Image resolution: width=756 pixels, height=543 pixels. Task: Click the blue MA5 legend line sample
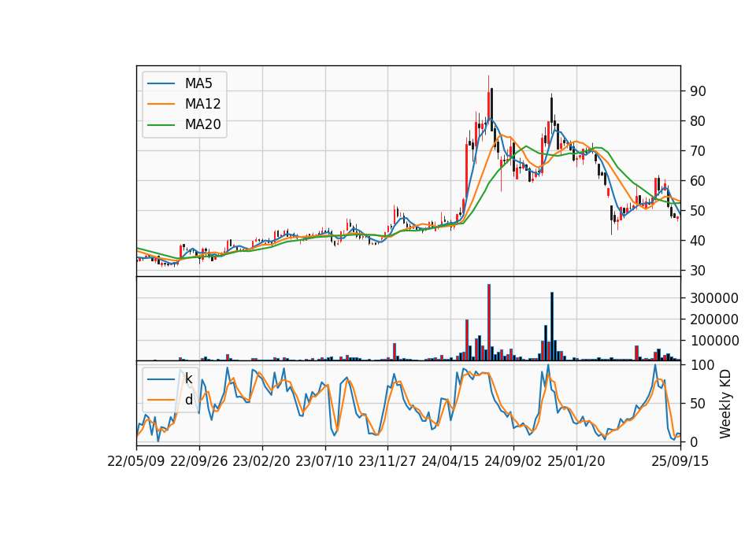click(x=161, y=83)
